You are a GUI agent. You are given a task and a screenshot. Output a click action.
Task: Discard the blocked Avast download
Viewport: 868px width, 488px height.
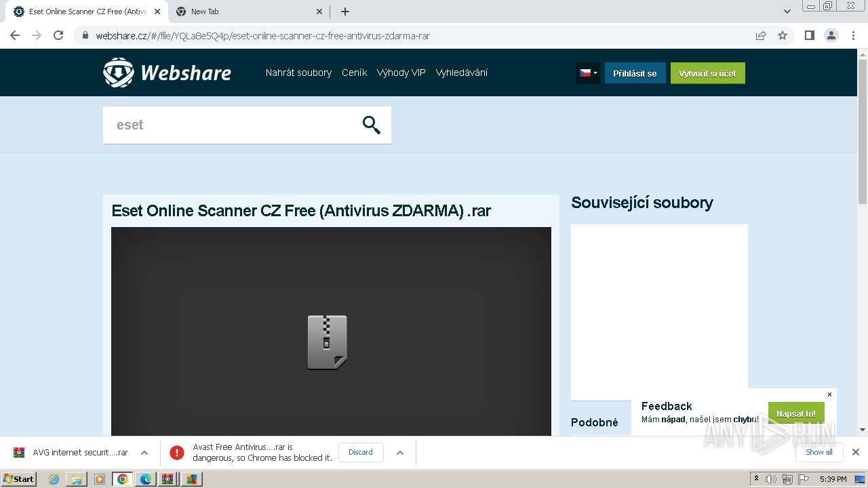(361, 452)
